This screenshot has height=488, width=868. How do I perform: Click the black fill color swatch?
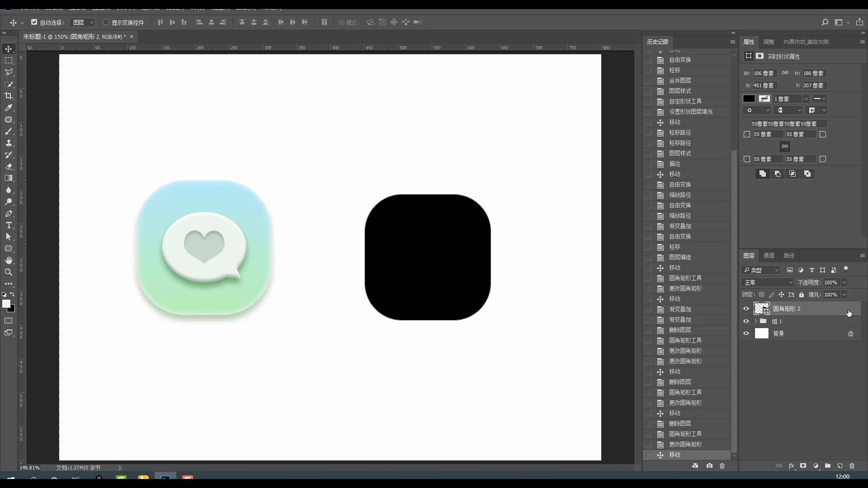click(x=749, y=99)
